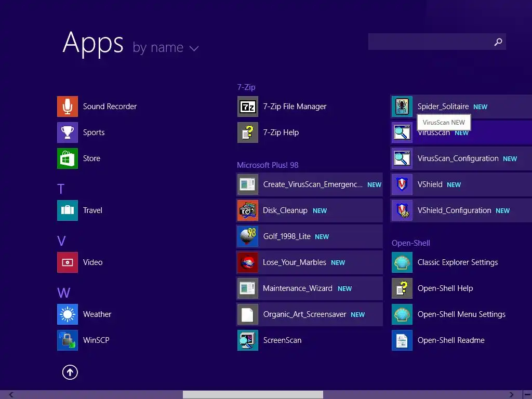Viewport: 532px width, 399px height.
Task: Open the Disk_Cleanup camera icon
Action: point(248,210)
